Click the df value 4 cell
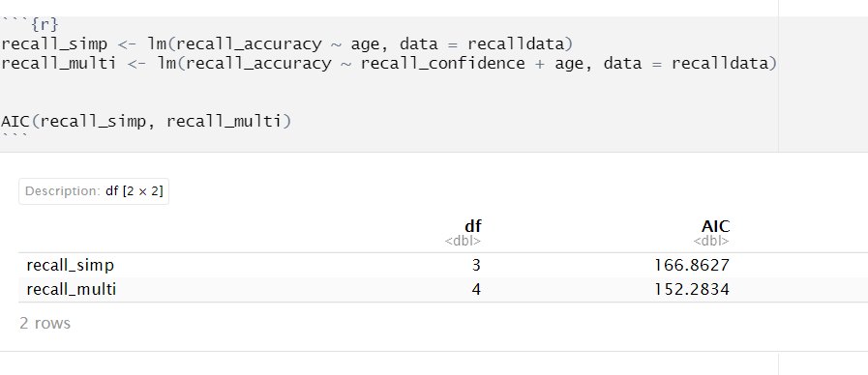Image resolution: width=868 pixels, height=375 pixels. pyautogui.click(x=476, y=289)
